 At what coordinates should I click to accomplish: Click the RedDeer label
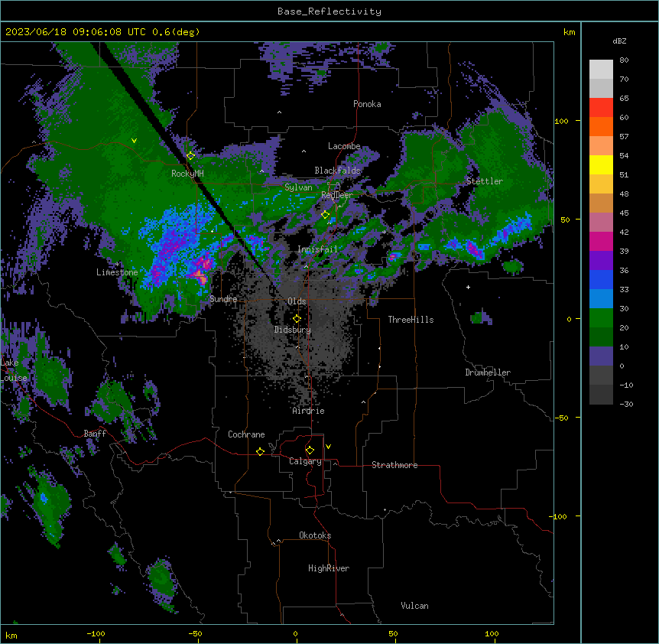point(337,195)
